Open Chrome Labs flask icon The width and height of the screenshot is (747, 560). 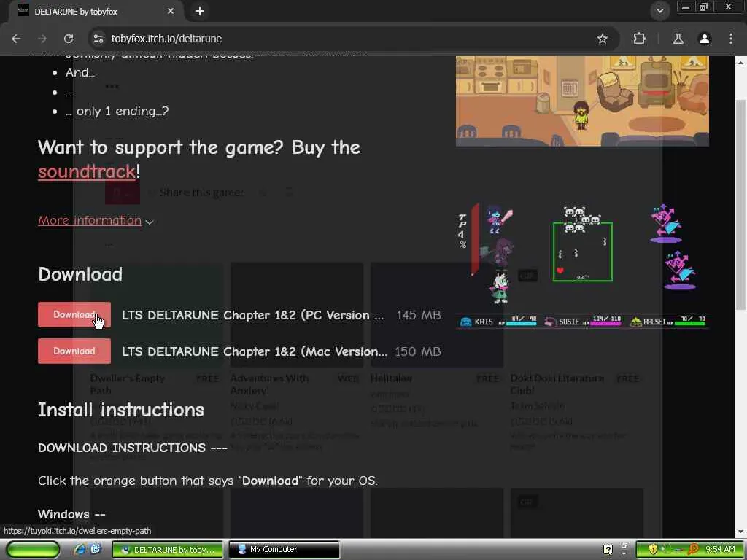coord(678,39)
